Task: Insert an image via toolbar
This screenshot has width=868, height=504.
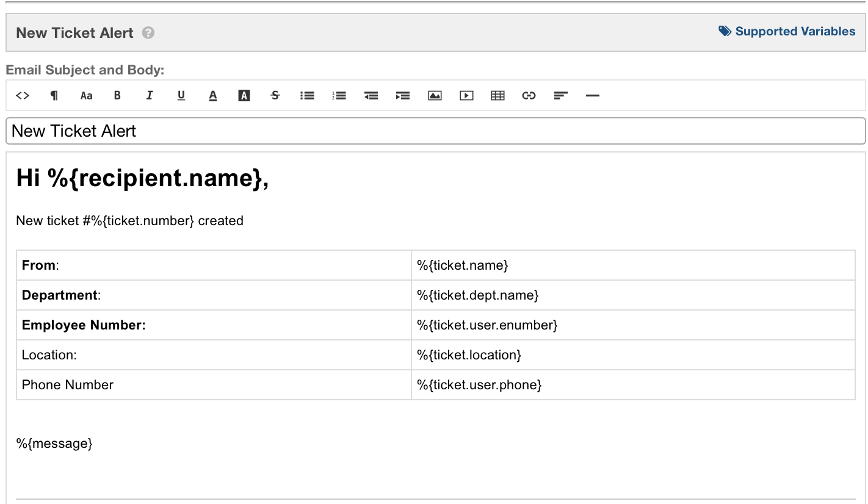Action: click(x=435, y=95)
